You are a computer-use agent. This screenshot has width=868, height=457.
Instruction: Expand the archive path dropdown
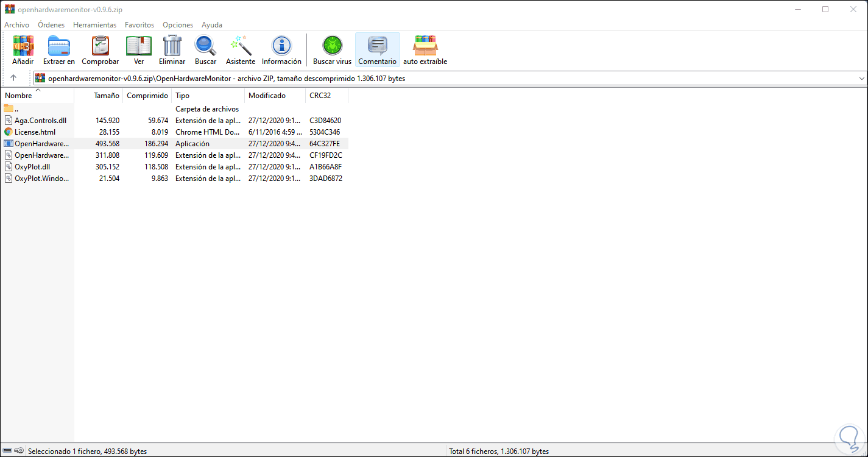862,78
